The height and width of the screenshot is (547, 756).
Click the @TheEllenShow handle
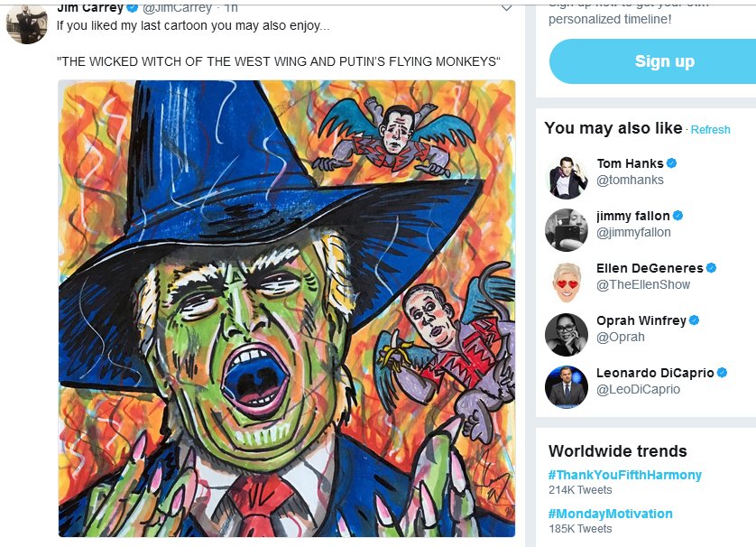642,284
